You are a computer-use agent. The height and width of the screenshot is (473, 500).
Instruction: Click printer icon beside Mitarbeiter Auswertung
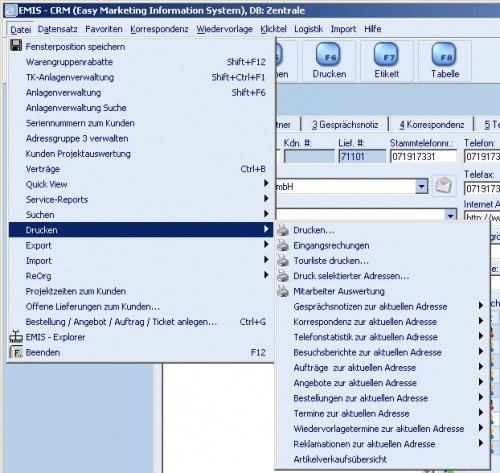click(x=283, y=291)
